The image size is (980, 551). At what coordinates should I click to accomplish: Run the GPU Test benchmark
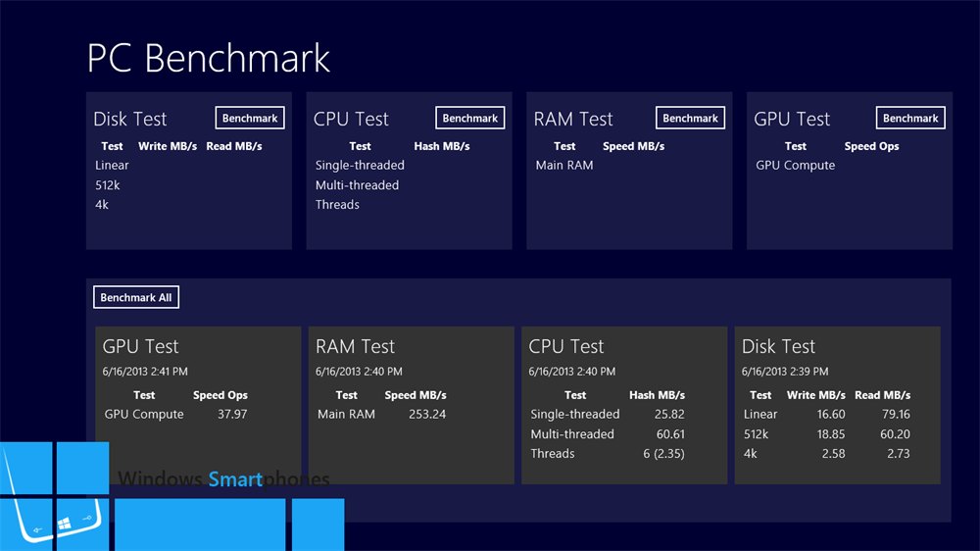[x=910, y=119]
